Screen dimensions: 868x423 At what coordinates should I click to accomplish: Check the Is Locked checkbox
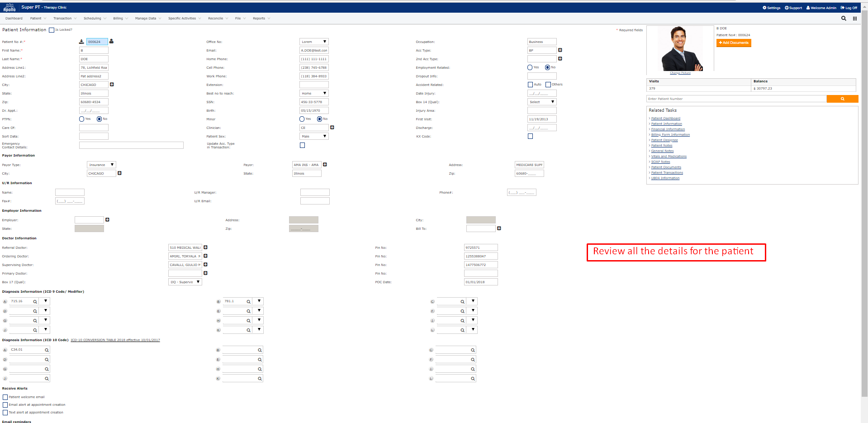[x=52, y=30]
